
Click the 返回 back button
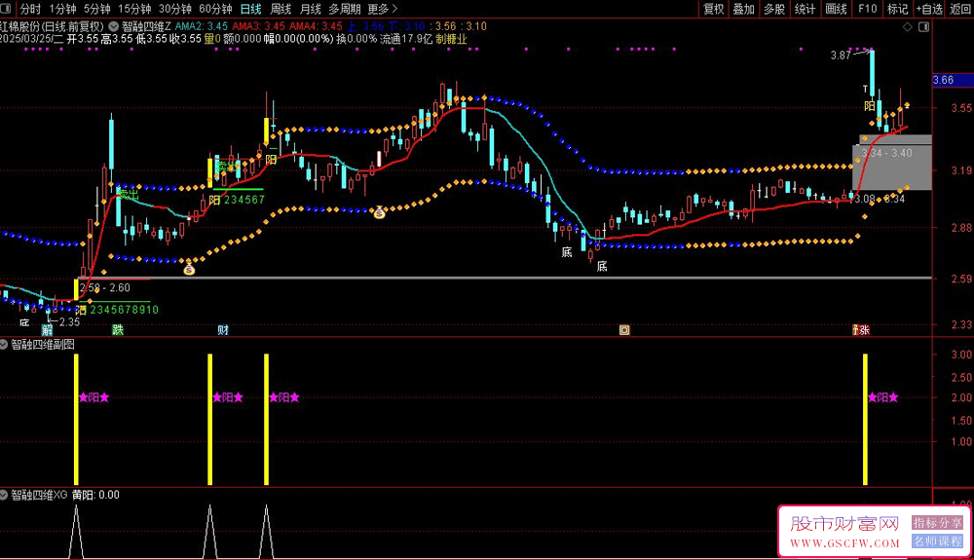pos(960,9)
